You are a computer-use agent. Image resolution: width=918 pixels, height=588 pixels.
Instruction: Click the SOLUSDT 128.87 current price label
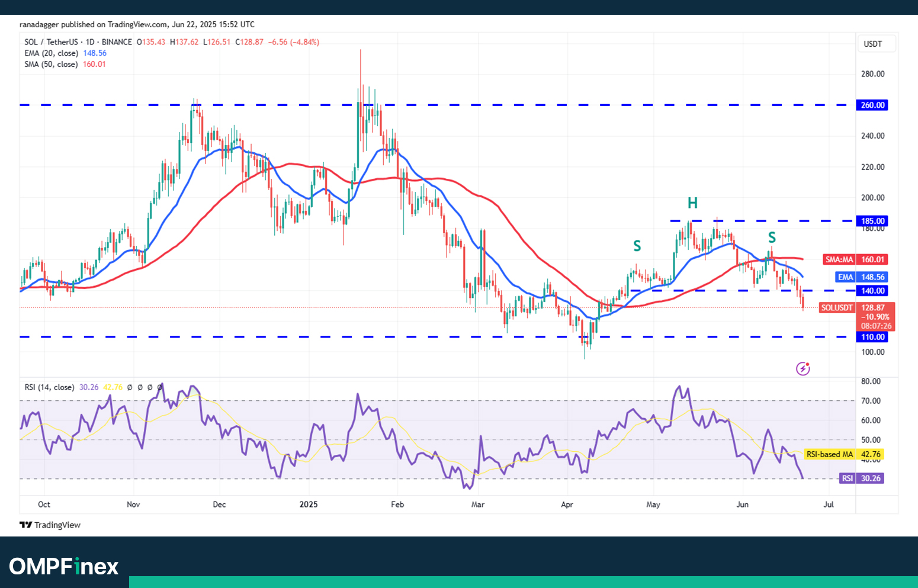click(856, 308)
